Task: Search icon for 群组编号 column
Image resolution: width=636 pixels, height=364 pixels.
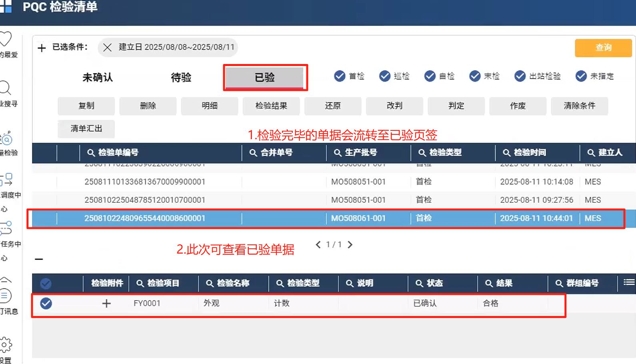Action: click(x=559, y=283)
